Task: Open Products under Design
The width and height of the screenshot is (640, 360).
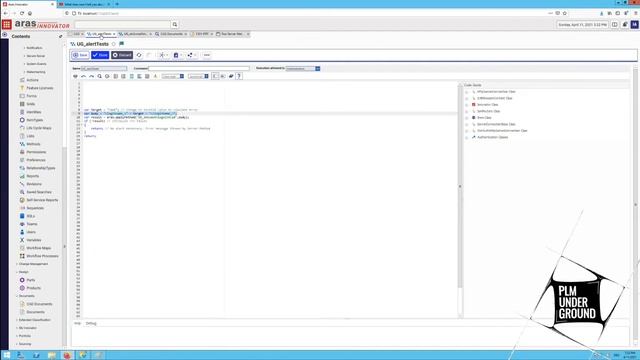Action: 33,288
